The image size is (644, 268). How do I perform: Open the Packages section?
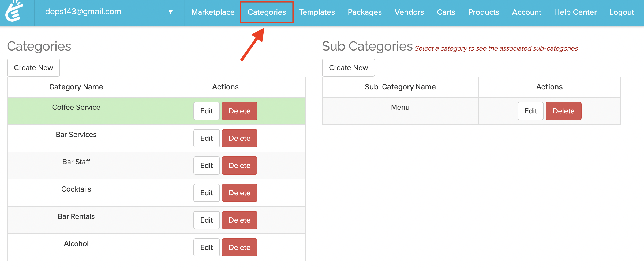365,12
